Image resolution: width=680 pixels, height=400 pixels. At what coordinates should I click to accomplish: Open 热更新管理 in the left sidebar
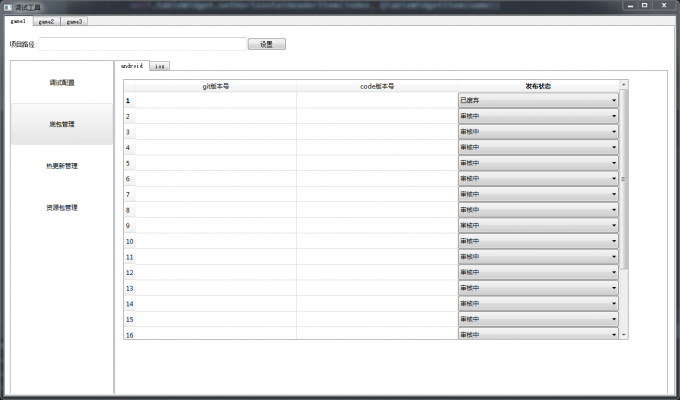[62, 166]
